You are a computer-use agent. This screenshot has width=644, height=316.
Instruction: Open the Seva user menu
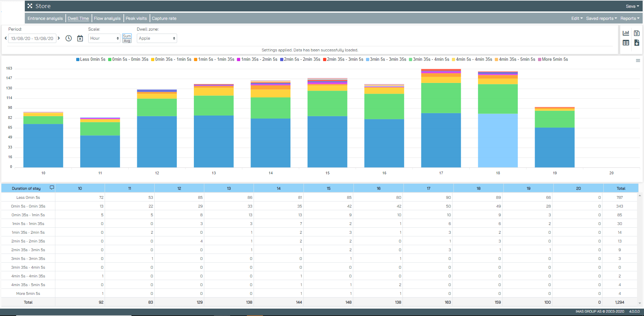[632, 6]
